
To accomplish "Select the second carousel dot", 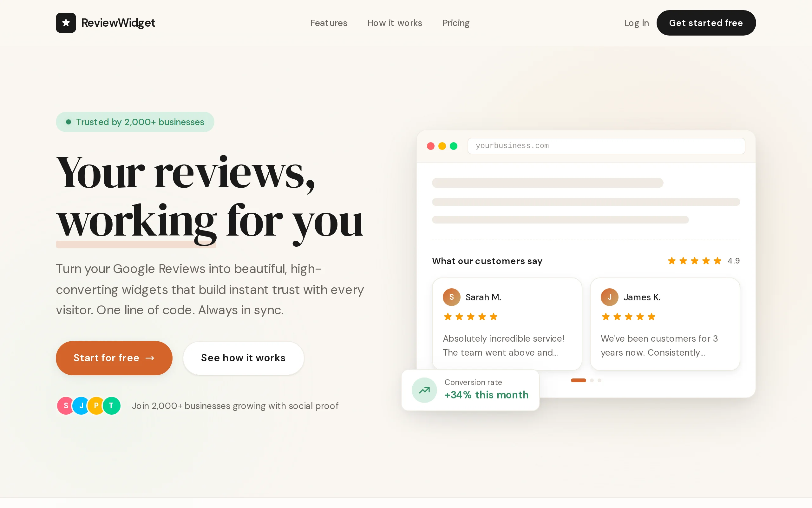I will 592,380.
